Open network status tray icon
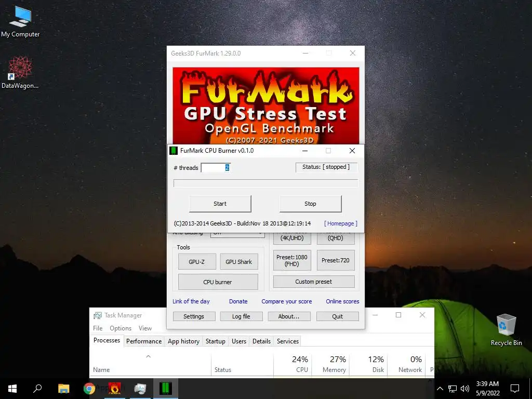Image resolution: width=532 pixels, height=399 pixels. click(x=453, y=389)
